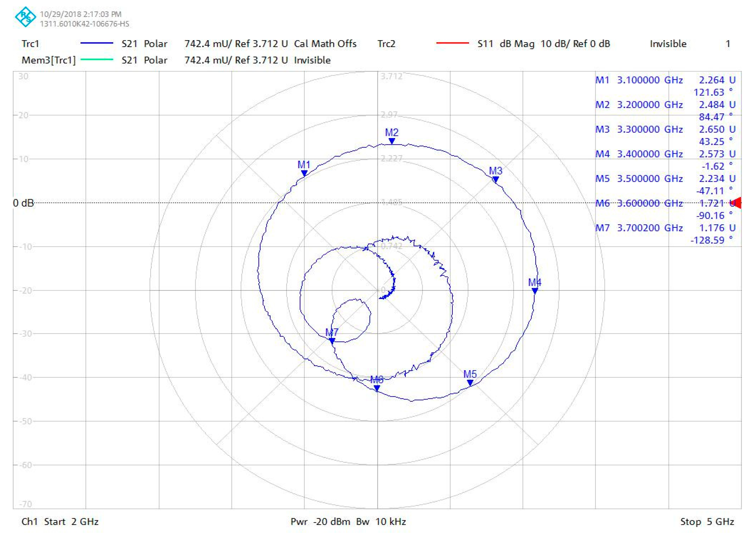Select the Trc2 trace label
756x533 pixels.
click(387, 43)
